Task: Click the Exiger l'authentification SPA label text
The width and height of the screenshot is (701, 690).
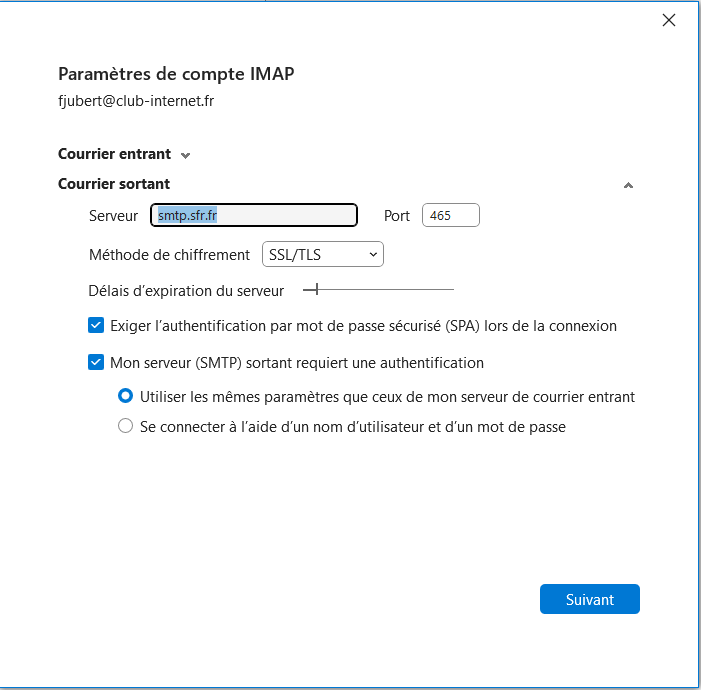Action: [x=363, y=325]
